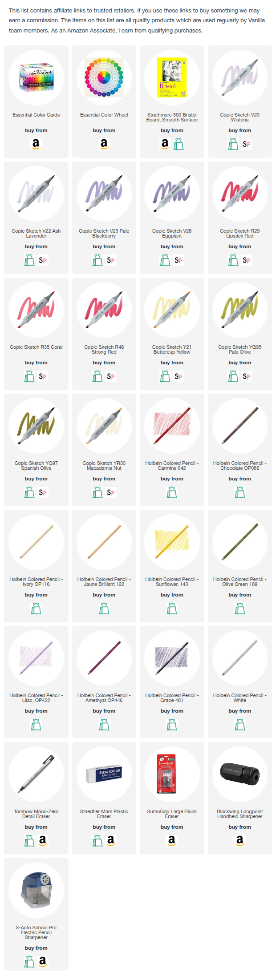The image size is (276, 980).
Task: Click green bag icon under Holbein Carmine 042
Action: point(172,492)
